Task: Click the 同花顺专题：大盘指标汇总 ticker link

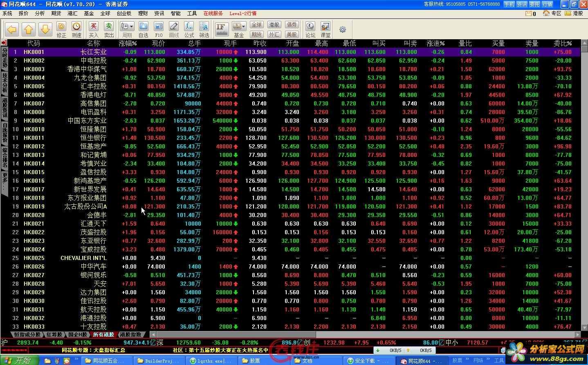Action: [x=93, y=350]
